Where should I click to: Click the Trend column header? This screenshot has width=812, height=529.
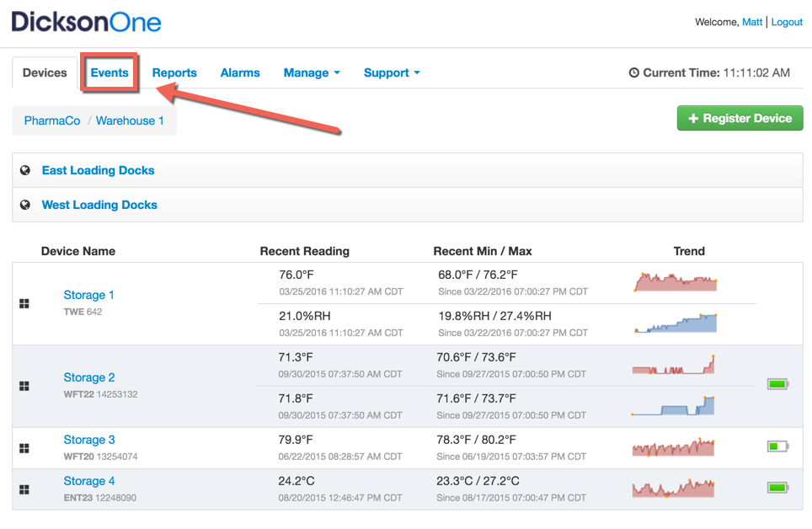coord(689,251)
